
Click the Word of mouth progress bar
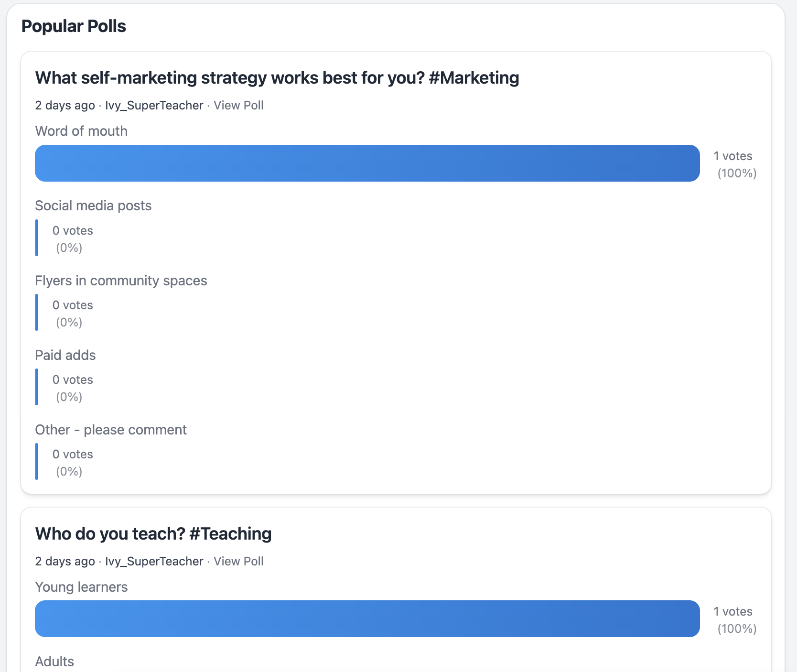click(x=367, y=163)
